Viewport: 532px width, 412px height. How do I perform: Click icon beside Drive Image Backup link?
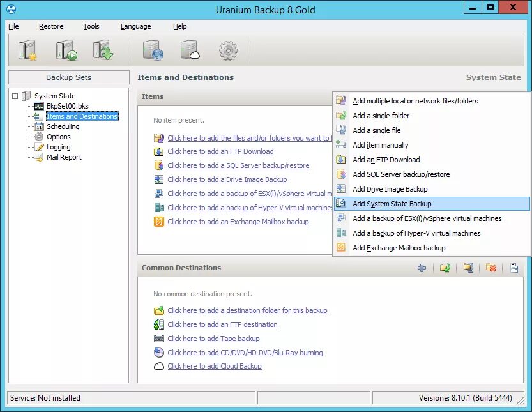pos(159,179)
